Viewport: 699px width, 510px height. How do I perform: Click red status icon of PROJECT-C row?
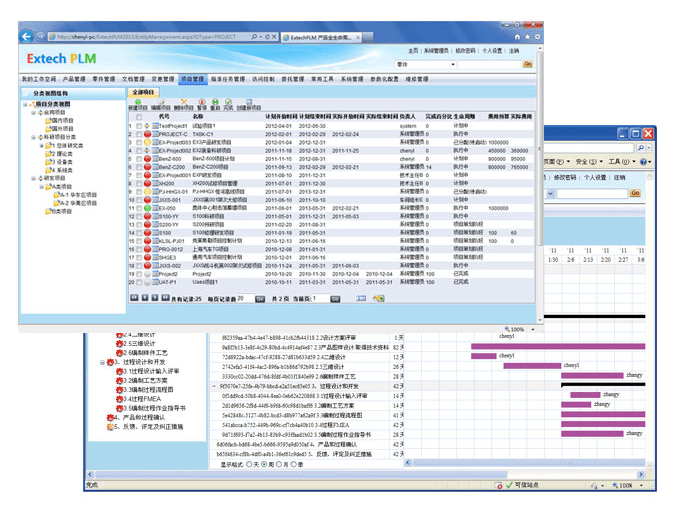(148, 134)
